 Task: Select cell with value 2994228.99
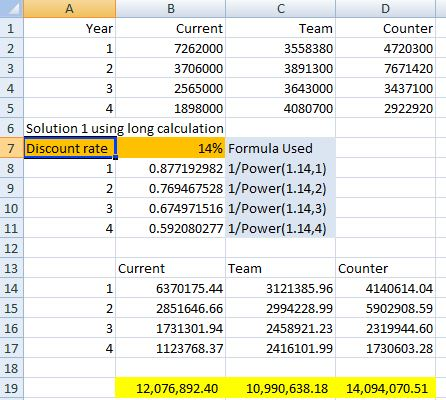(281, 308)
